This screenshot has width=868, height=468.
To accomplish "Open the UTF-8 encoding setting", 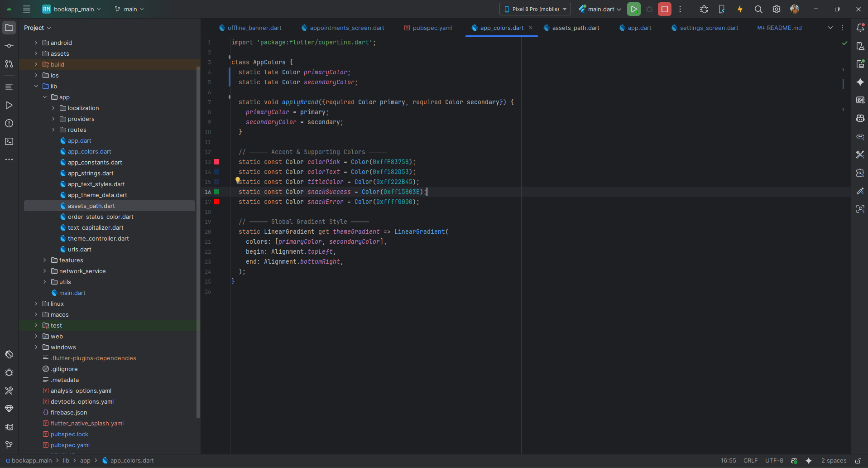I will 774,461.
